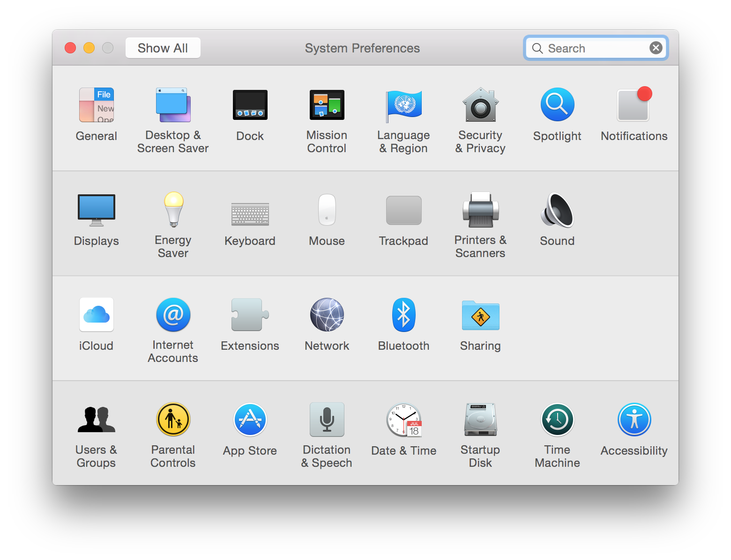
Task: Select the Trackpad preferences icon
Action: click(403, 210)
